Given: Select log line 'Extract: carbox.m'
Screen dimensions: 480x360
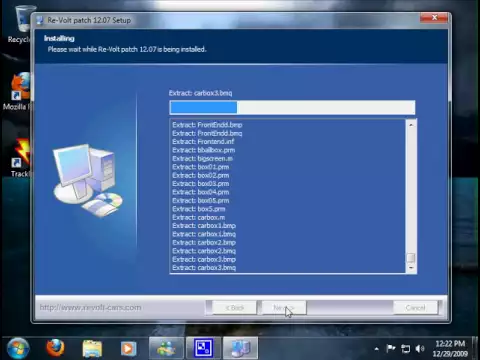Looking at the screenshot, I should (198, 217).
